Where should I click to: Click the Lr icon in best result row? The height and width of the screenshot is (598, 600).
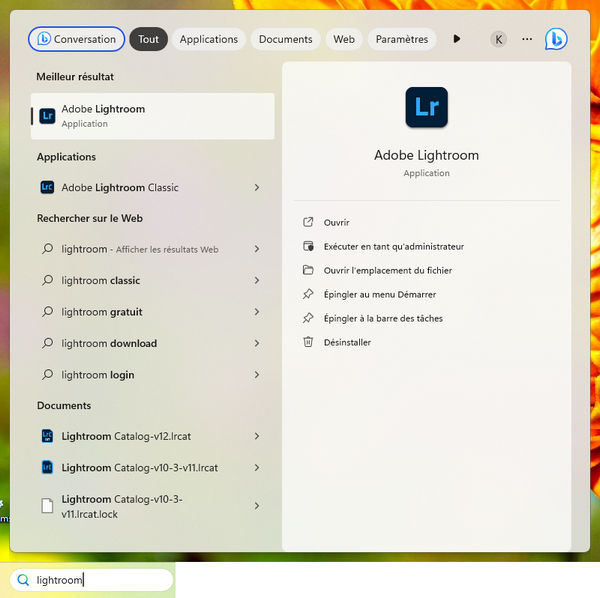click(47, 116)
